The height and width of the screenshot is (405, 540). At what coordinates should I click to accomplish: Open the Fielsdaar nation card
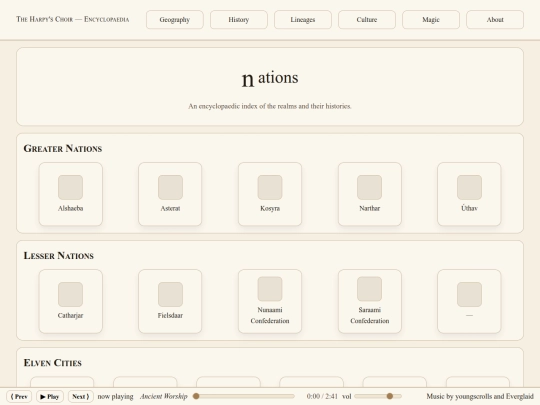click(170, 301)
